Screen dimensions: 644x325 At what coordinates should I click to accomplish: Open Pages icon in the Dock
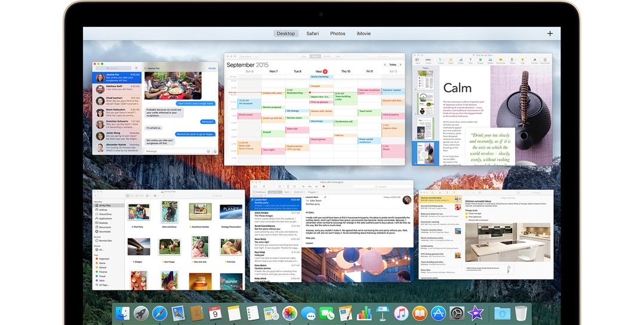(346, 314)
